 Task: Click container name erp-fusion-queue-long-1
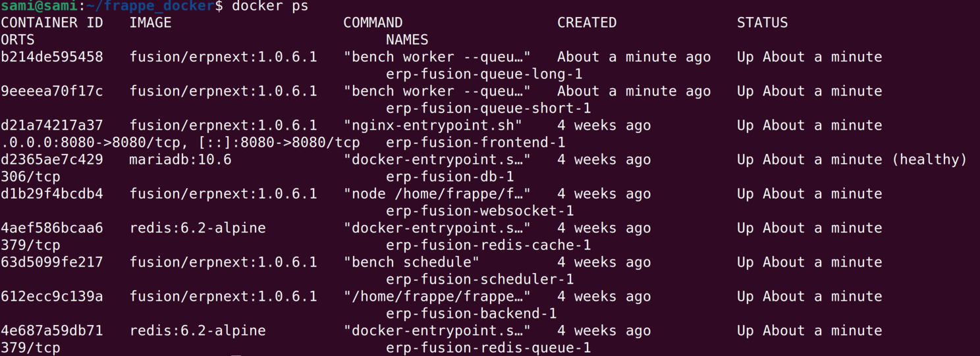[x=484, y=74]
